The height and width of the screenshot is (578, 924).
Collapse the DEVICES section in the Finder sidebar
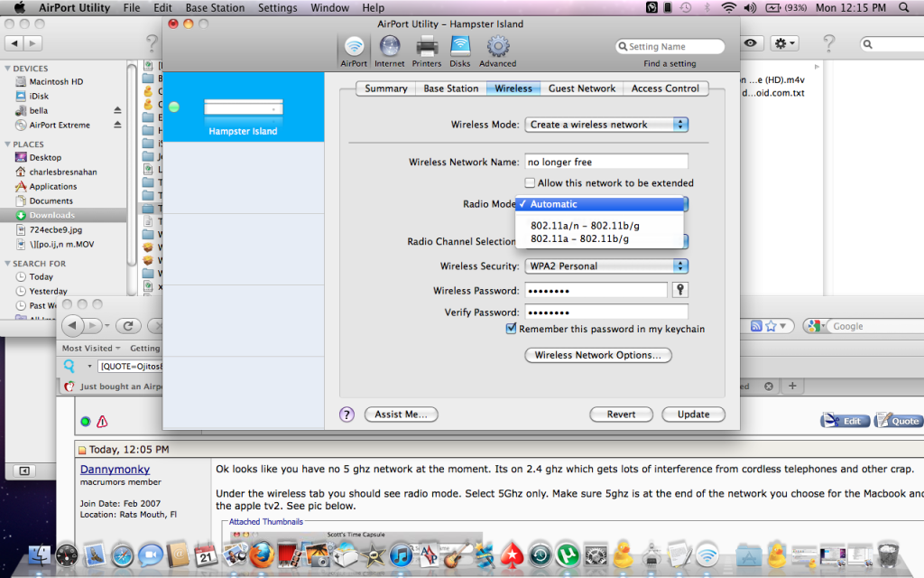coord(7,69)
